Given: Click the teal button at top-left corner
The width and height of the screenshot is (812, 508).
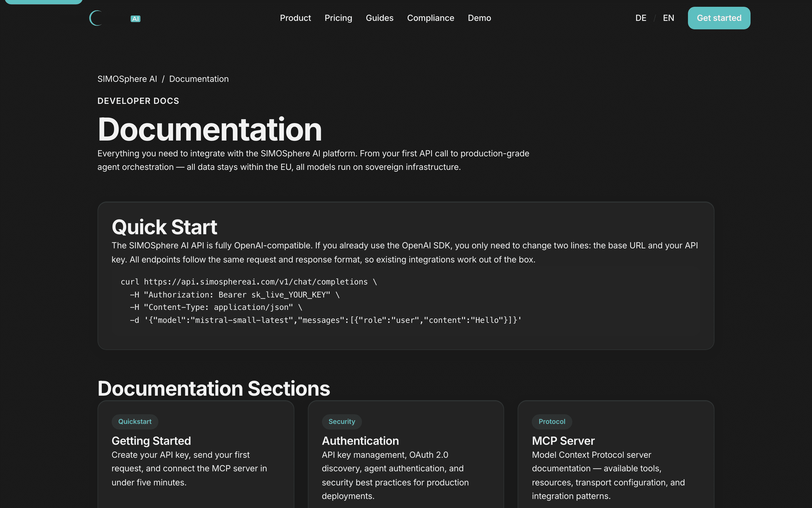Looking at the screenshot, I should coord(44,2).
